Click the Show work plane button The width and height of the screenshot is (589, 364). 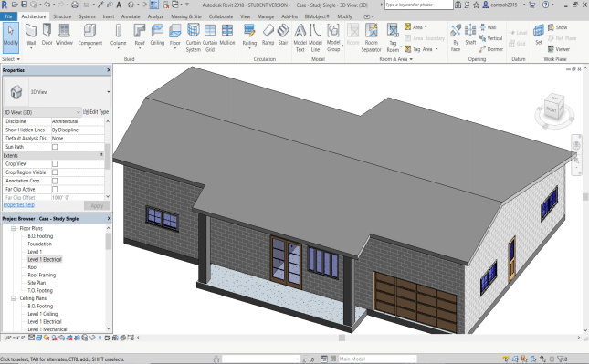point(557,27)
